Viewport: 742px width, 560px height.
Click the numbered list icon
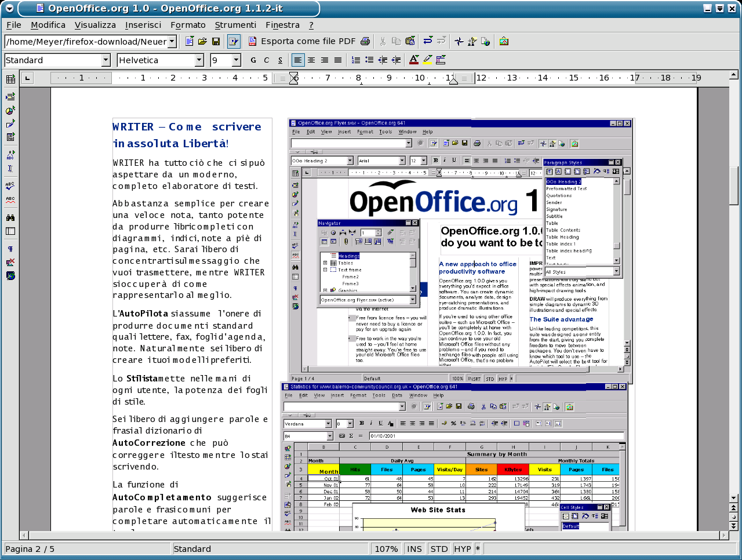coord(356,60)
